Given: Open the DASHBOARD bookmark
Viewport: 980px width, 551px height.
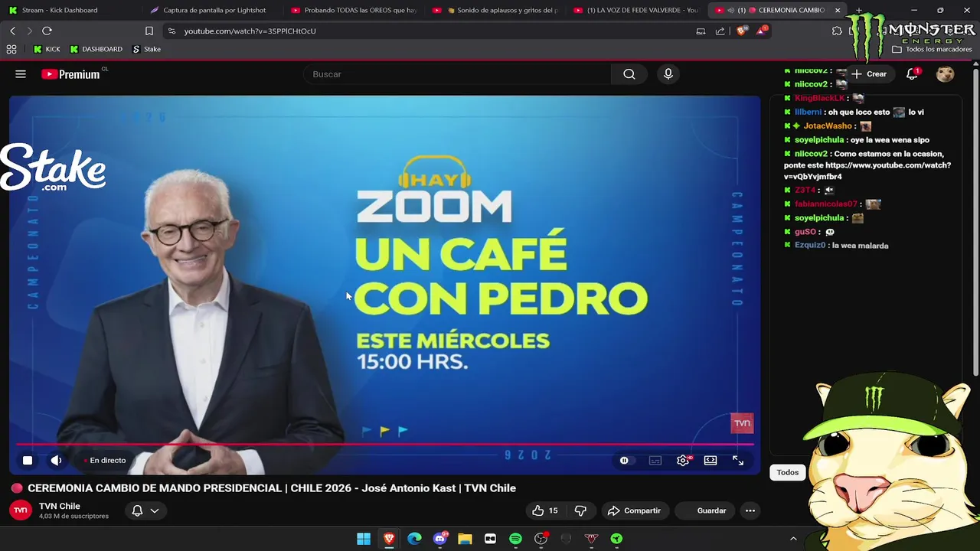Looking at the screenshot, I should click(x=96, y=49).
